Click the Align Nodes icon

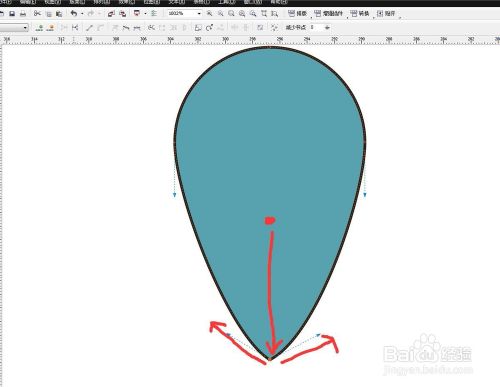coord(220,28)
